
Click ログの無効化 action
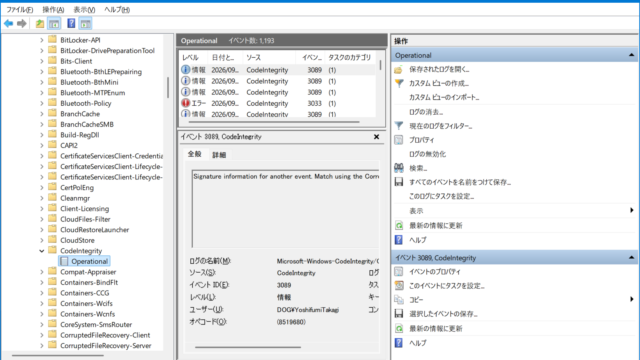tap(427, 154)
